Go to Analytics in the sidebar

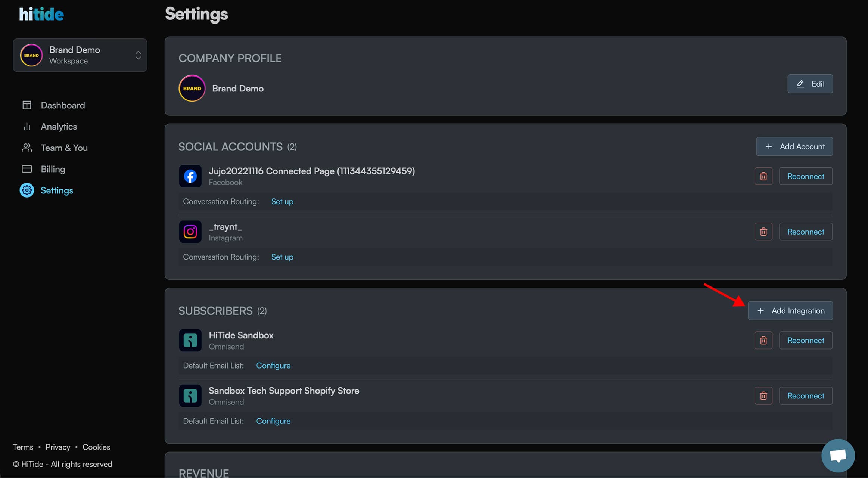pos(59,127)
